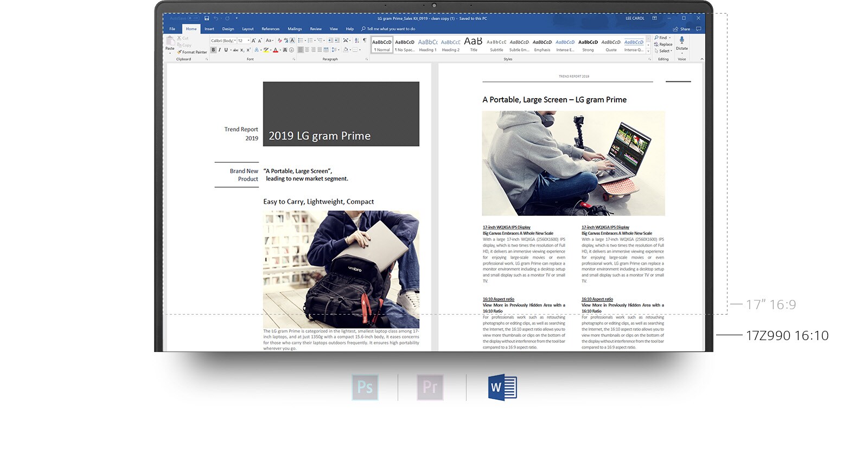Screen dimensions: 868x454
Task: Click Format Painter brush
Action: pyautogui.click(x=192, y=52)
